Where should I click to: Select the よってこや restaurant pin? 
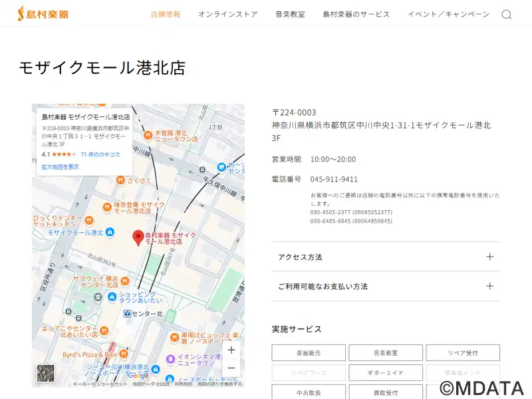[104, 331]
